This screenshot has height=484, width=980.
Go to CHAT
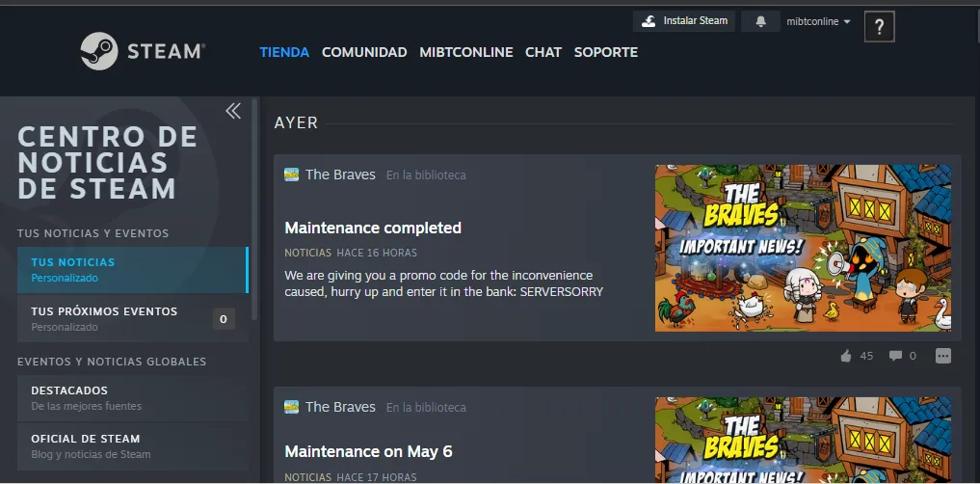tap(543, 52)
